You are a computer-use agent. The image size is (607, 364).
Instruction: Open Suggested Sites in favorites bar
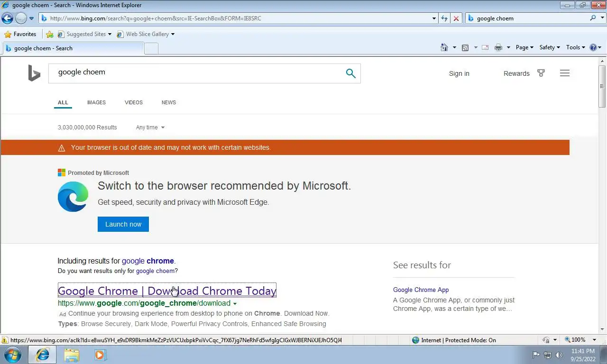[x=84, y=34]
